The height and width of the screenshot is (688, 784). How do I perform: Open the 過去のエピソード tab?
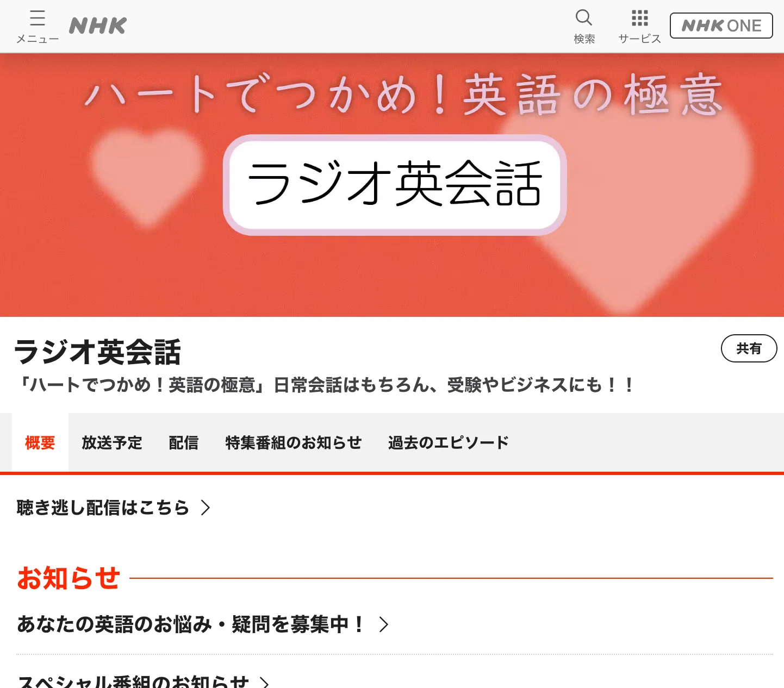449,442
